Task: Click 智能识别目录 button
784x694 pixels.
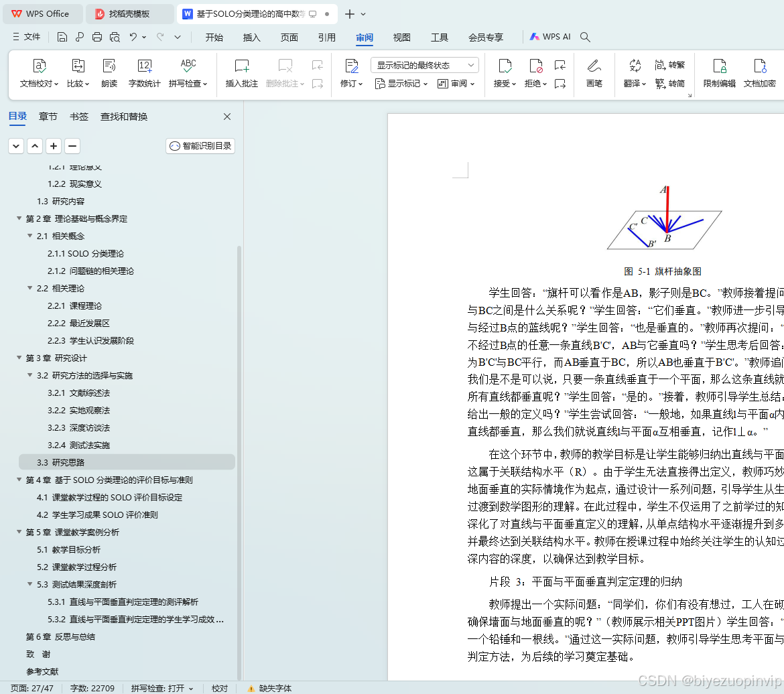Action: (x=200, y=146)
